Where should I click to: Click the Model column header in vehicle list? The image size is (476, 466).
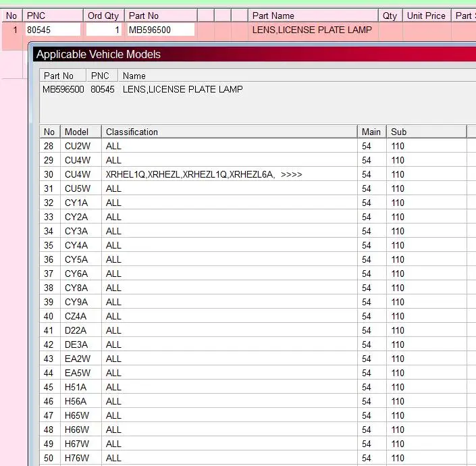(81, 132)
